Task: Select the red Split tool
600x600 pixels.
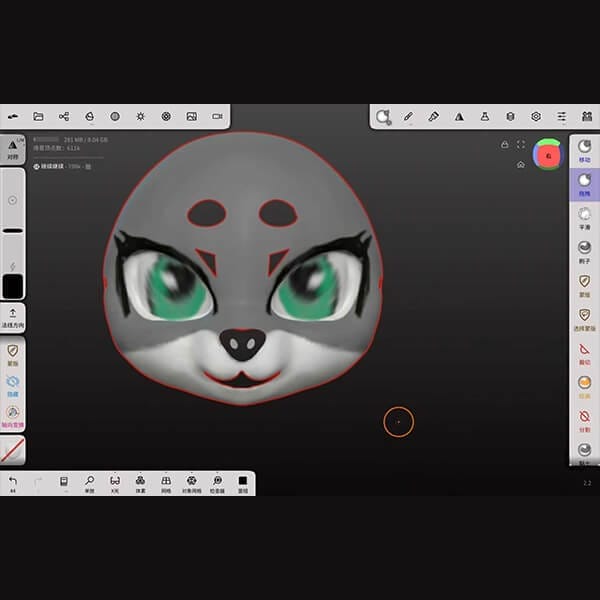Action: [x=584, y=421]
